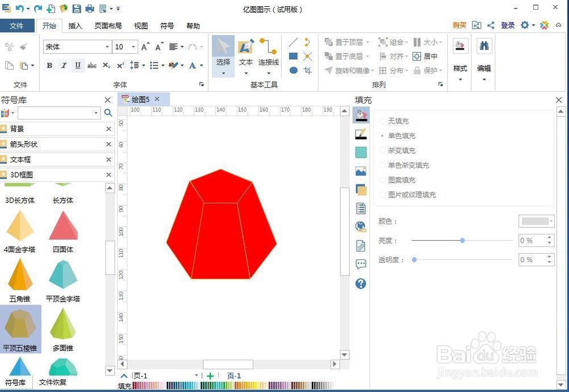Switch to the Insert (插入) tab
569x392 pixels.
point(75,26)
